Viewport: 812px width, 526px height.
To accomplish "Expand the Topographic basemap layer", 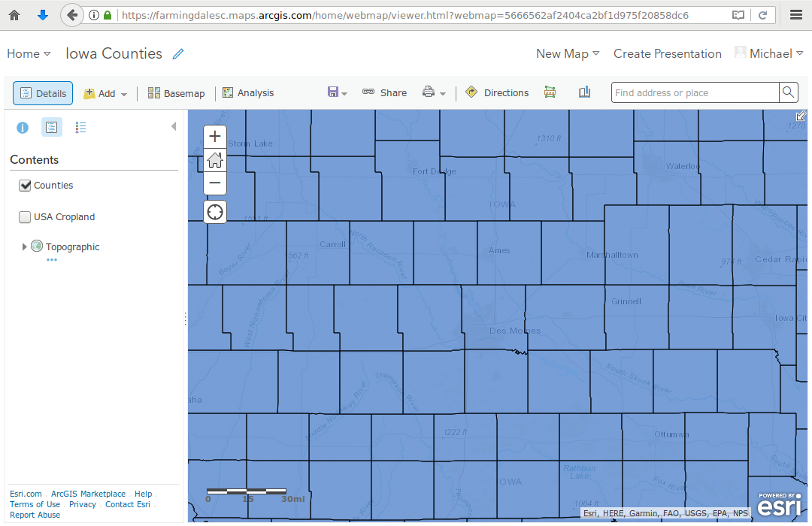I will tap(24, 247).
